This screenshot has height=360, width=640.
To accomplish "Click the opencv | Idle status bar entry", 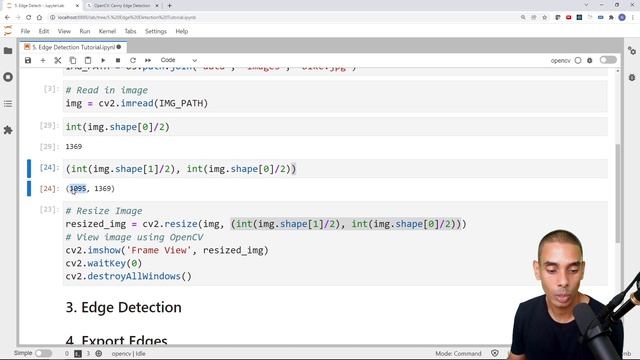I will [128, 354].
